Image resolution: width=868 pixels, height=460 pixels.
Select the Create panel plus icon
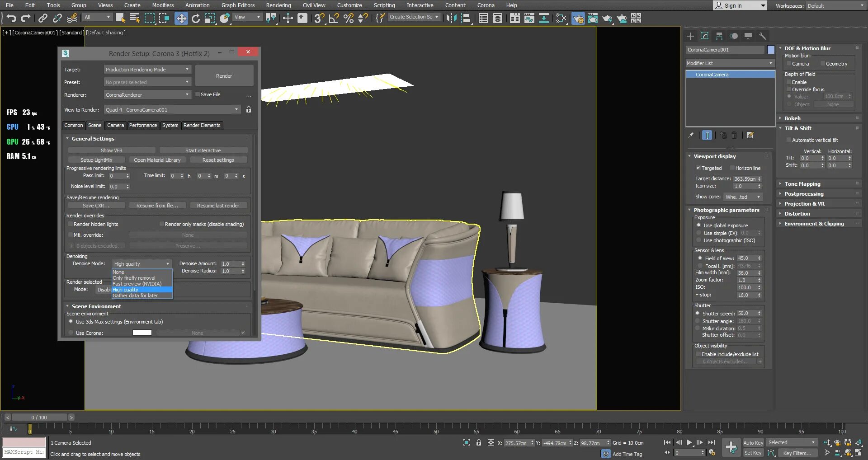coord(690,36)
